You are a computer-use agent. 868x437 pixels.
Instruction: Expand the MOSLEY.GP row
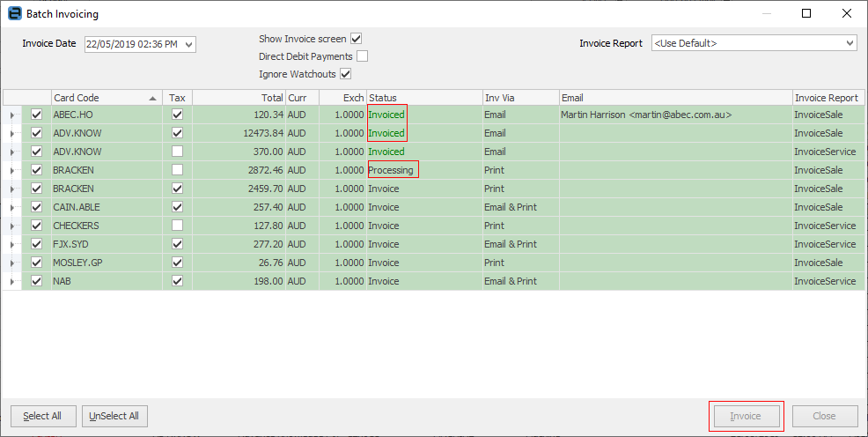pos(12,263)
